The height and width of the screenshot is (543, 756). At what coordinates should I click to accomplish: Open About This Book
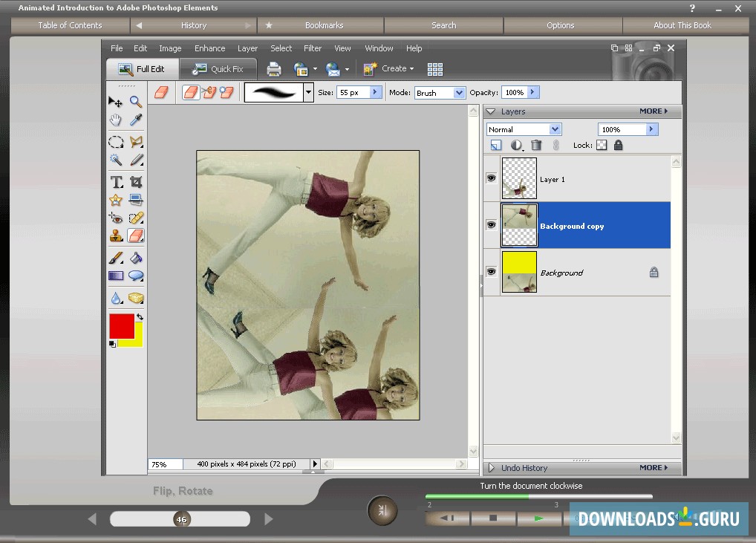coord(682,25)
